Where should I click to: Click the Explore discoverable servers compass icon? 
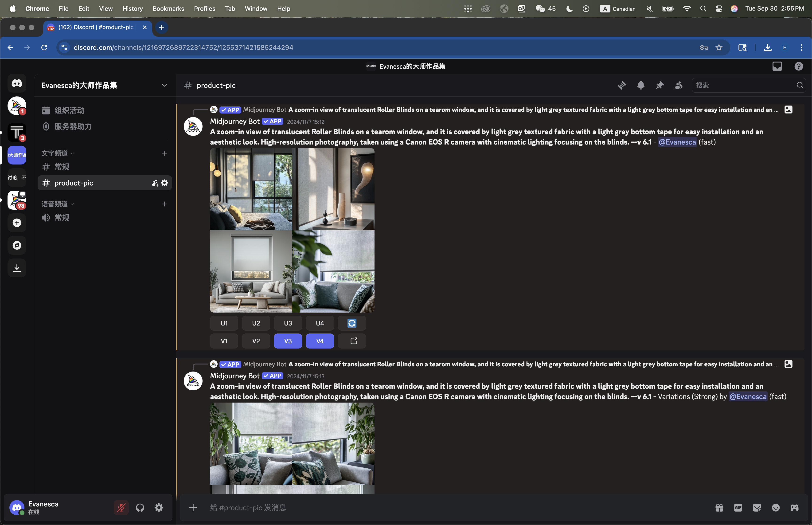click(17, 245)
